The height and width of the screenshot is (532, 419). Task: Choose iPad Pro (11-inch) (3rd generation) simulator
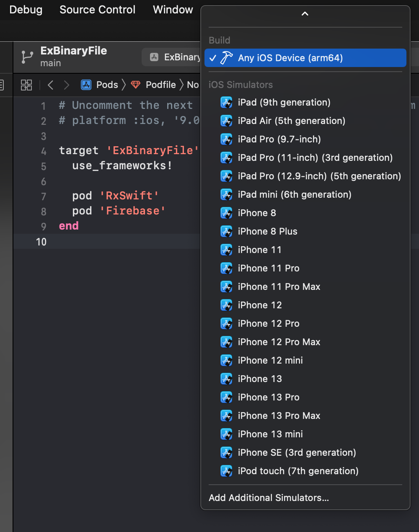[x=305, y=158]
